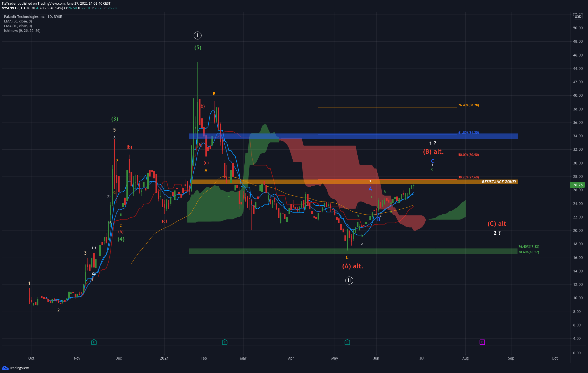Click the circled wave II label
The height and width of the screenshot is (373, 588).
349,280
